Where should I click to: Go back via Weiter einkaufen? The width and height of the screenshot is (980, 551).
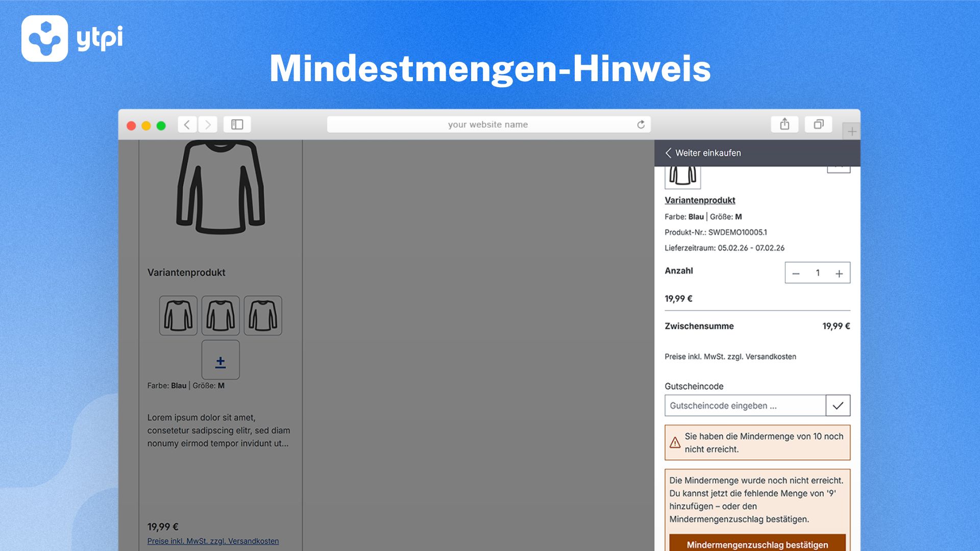(703, 153)
